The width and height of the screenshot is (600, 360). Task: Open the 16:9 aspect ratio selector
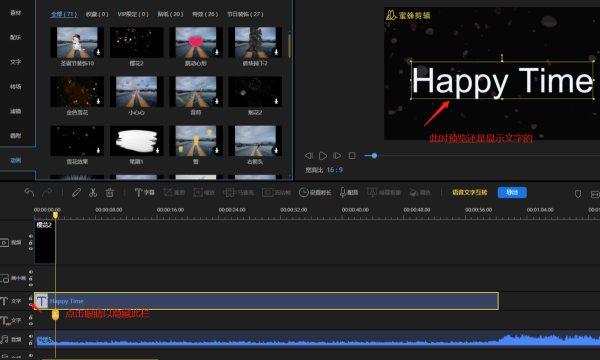[334, 169]
